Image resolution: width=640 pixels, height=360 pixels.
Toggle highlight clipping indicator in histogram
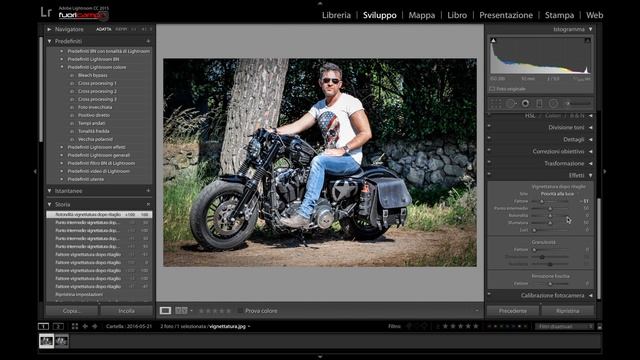587,40
